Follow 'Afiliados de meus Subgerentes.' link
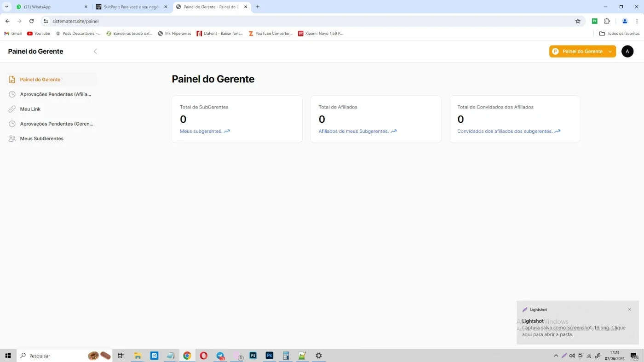 click(357, 131)
